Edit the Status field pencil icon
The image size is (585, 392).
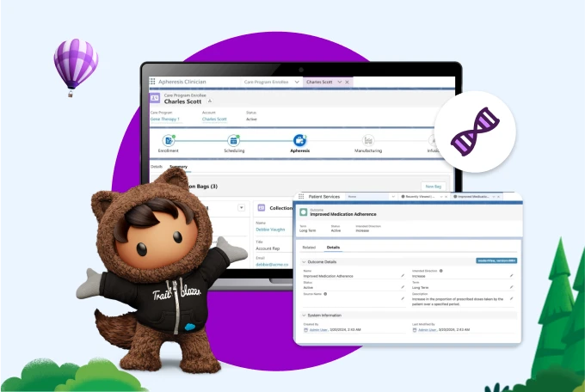pos(403,287)
